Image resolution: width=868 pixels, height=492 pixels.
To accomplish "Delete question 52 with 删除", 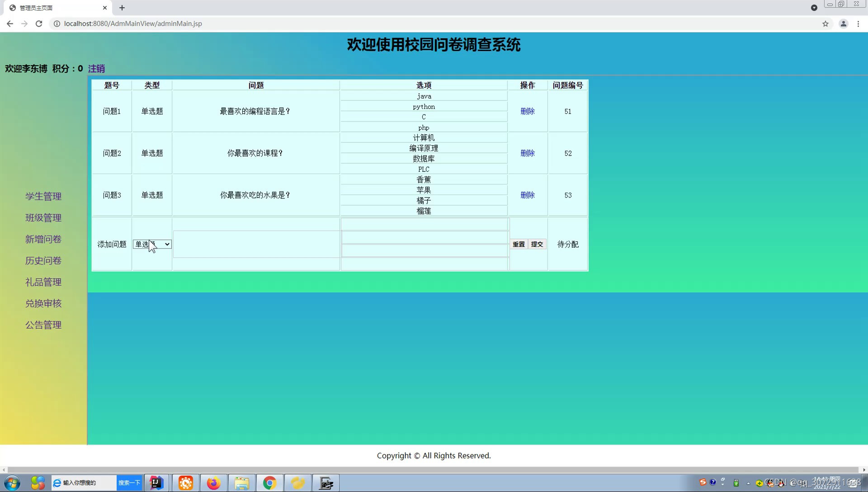I will click(x=528, y=153).
